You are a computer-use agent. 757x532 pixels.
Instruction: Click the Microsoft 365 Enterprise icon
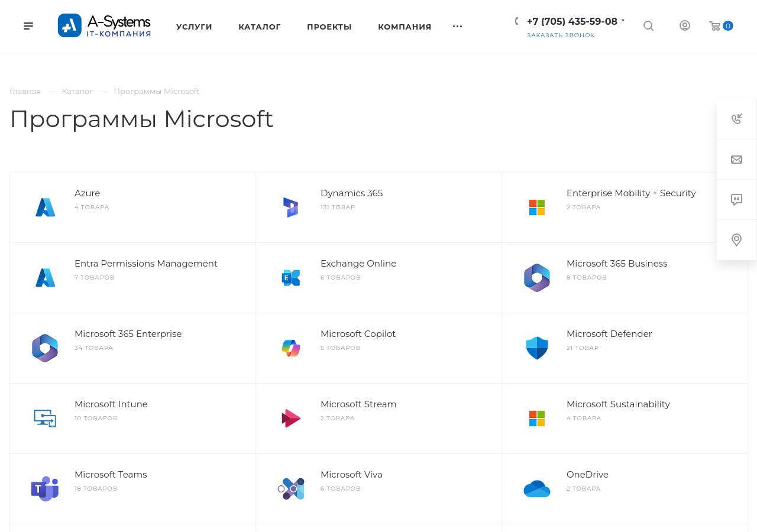[45, 348]
